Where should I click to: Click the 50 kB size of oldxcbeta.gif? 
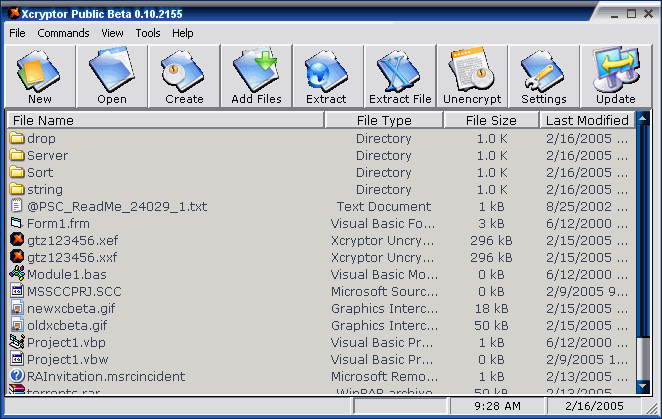click(491, 326)
